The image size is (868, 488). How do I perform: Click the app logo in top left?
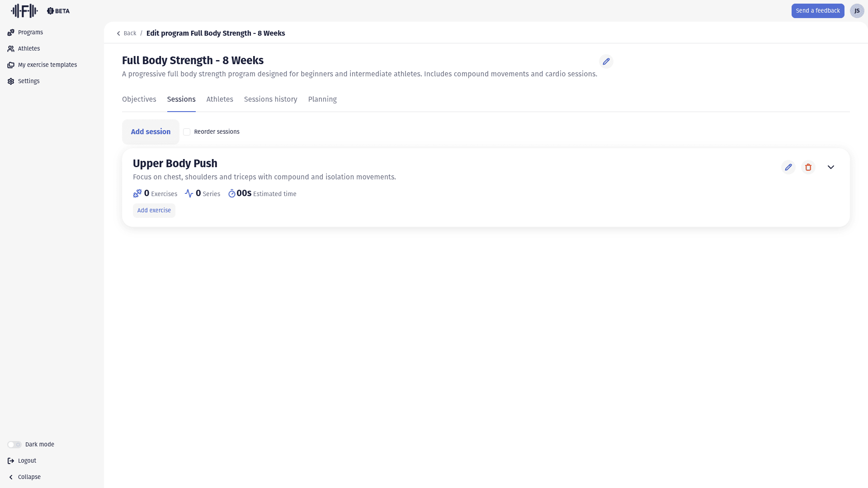(24, 11)
